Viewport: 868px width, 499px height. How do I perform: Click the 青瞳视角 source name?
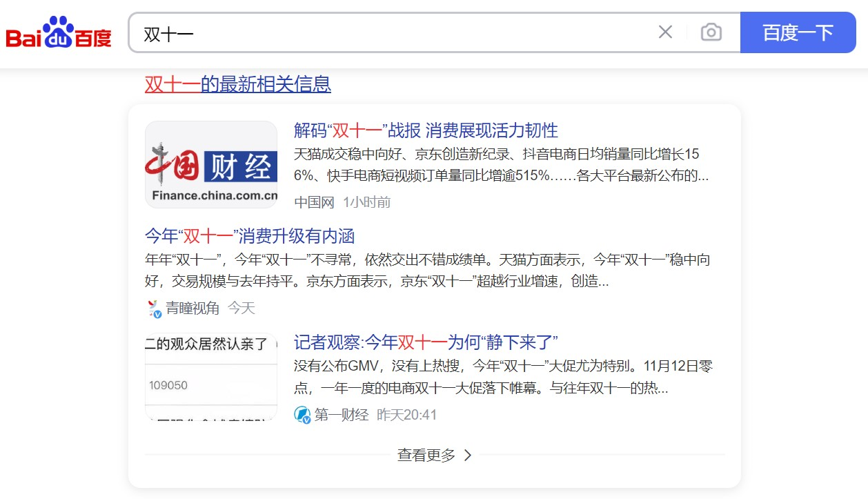(x=193, y=309)
